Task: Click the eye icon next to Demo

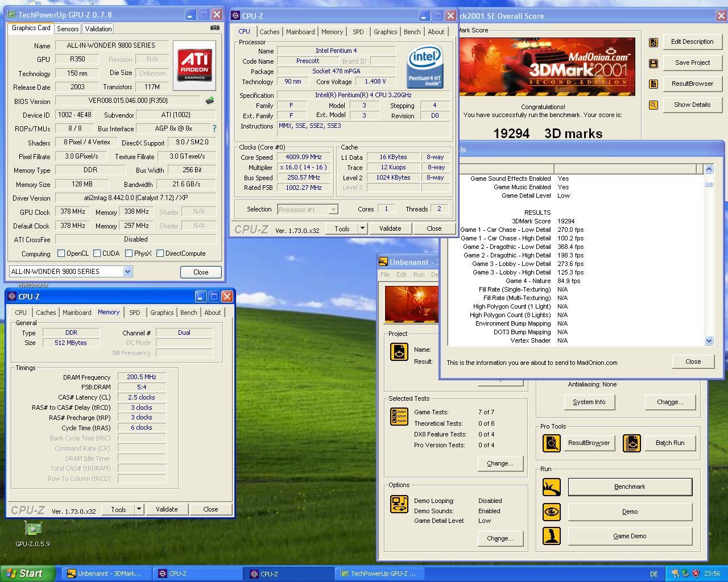Action: 551,512
